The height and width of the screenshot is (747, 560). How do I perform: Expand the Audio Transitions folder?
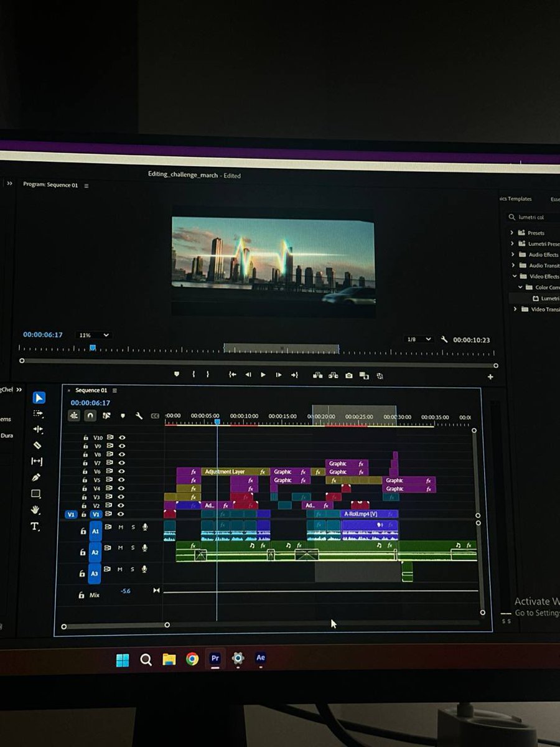click(513, 265)
